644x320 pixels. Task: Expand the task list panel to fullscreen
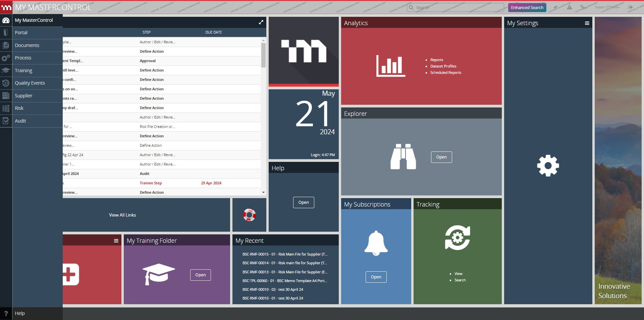tap(261, 22)
